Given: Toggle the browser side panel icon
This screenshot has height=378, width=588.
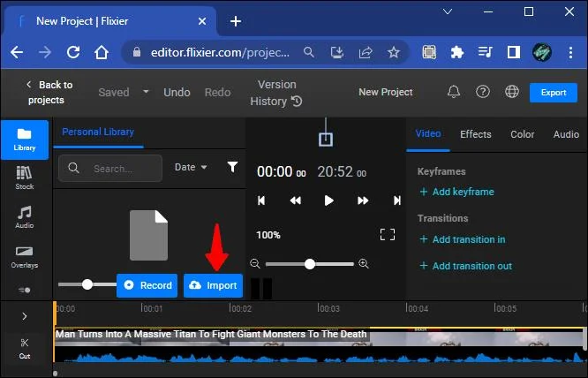Looking at the screenshot, I should coord(513,52).
